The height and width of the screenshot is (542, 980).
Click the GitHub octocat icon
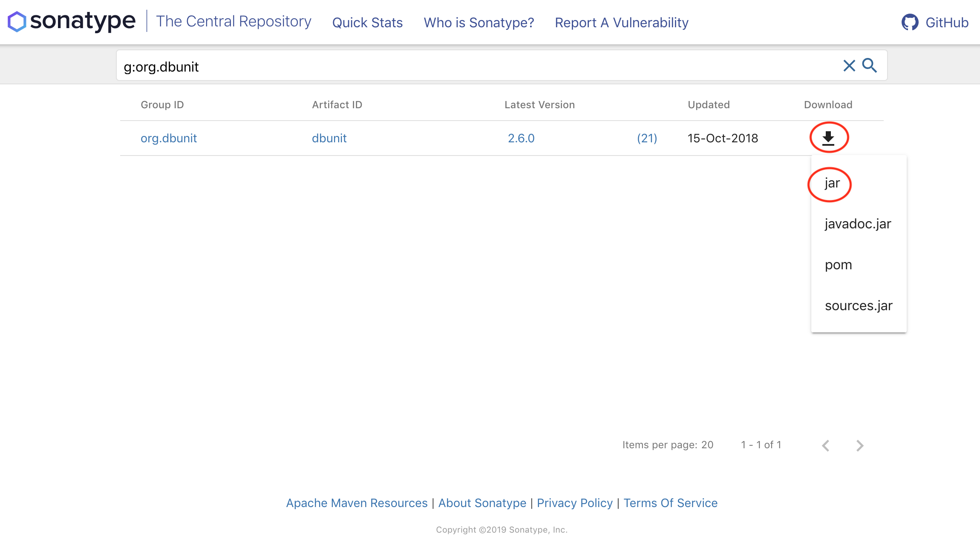point(910,22)
